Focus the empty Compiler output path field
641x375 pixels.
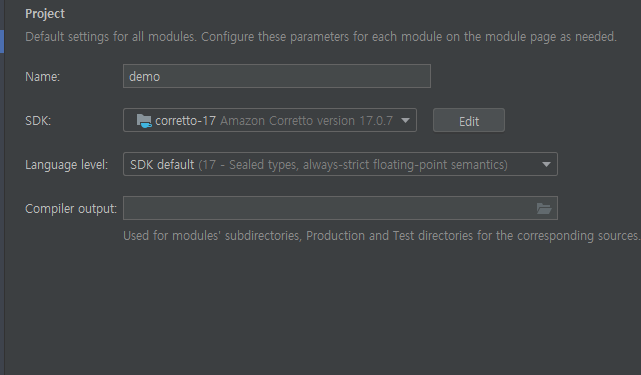pos(340,208)
